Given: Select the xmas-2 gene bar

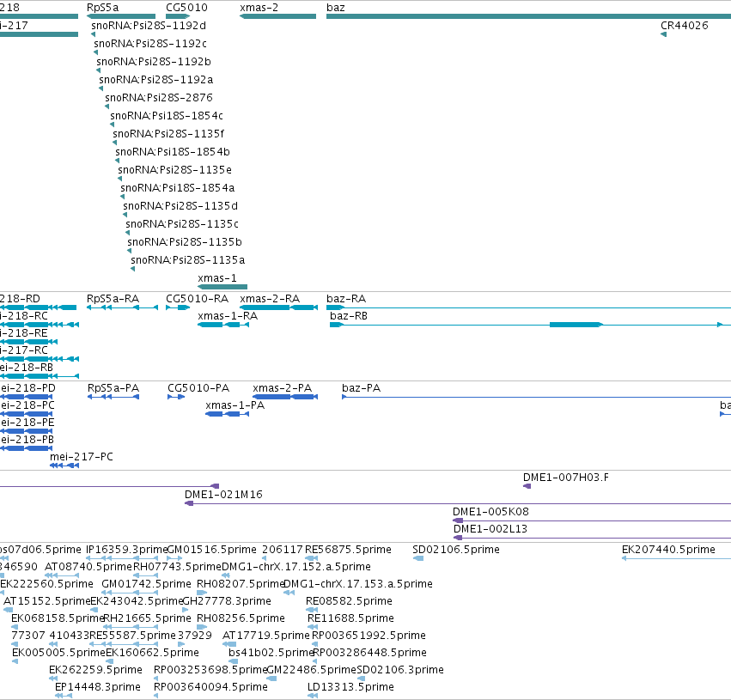Looking at the screenshot, I should point(277,16).
